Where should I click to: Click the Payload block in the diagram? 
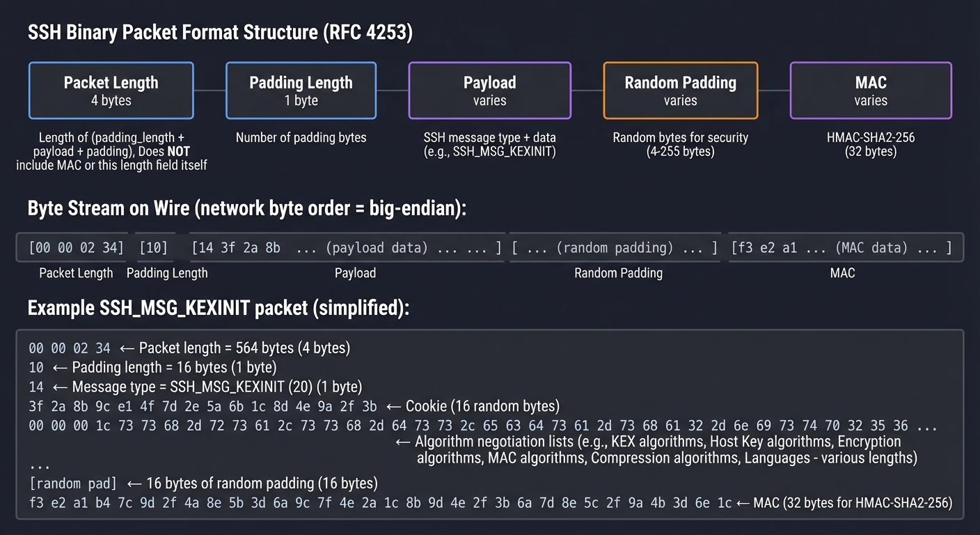point(489,90)
